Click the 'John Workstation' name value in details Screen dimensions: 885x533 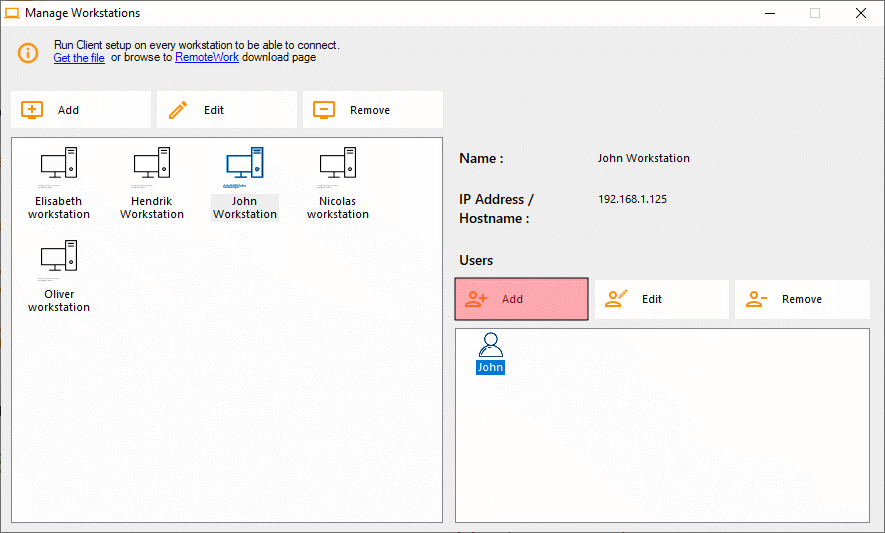[x=643, y=158]
